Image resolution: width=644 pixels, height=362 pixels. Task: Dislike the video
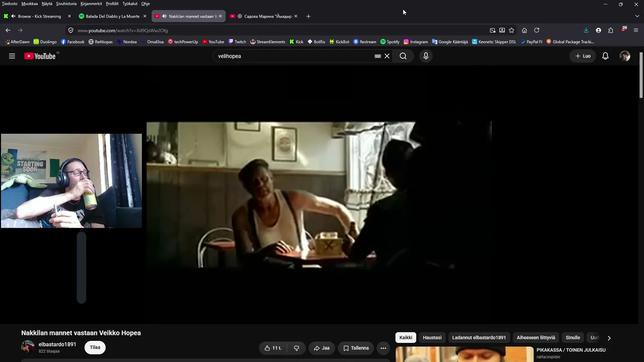click(296, 348)
